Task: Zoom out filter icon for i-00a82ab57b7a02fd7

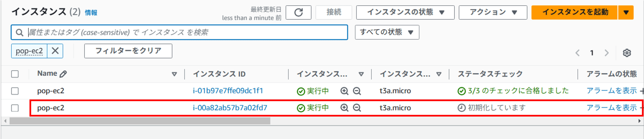Action: tap(357, 108)
